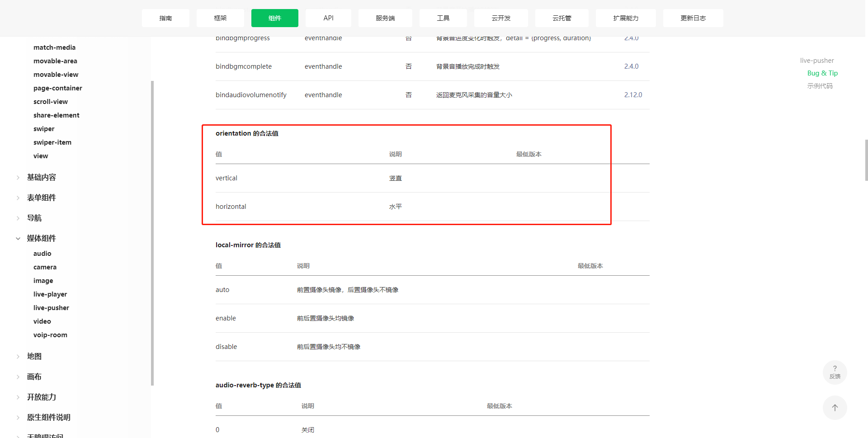
Task: Click the audio-reverb-type 的合法值 heading
Action: coord(258,385)
